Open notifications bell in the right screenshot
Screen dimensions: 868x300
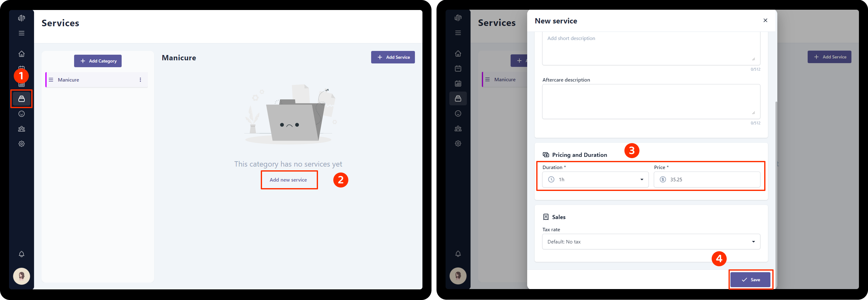[x=458, y=253]
